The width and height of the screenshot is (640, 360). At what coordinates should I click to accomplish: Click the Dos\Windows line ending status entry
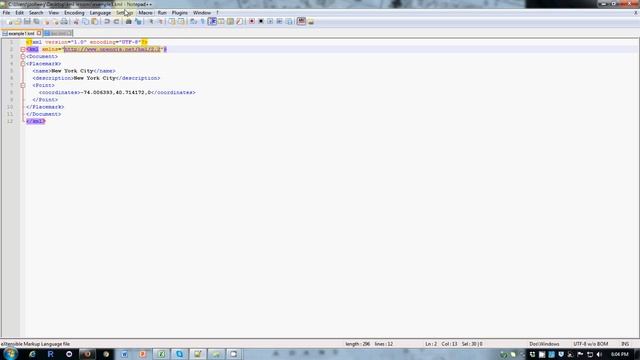point(544,344)
